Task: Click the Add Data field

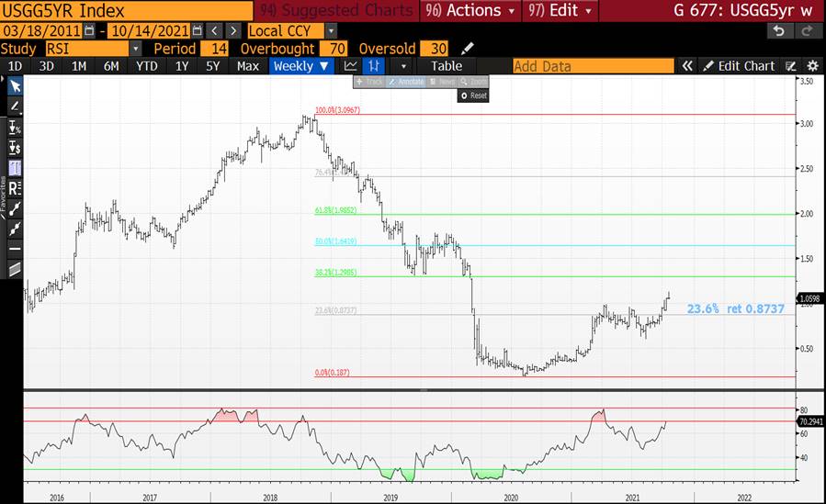Action: pos(594,66)
